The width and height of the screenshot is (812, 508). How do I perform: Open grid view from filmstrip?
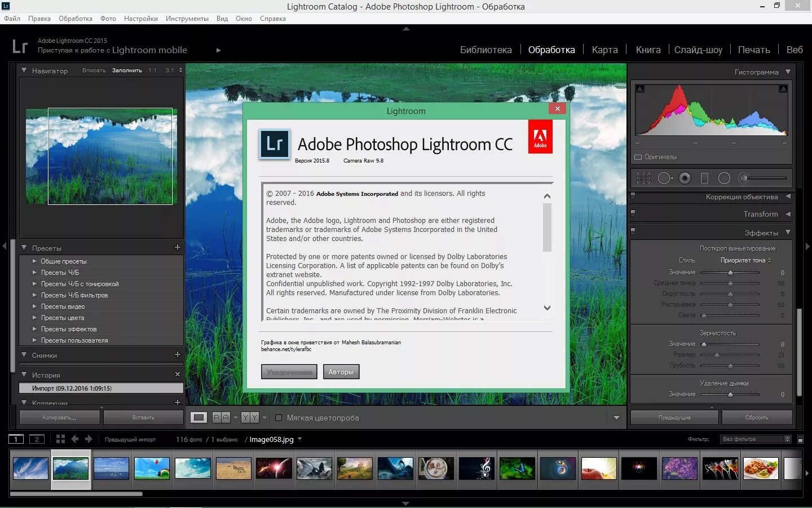pos(60,439)
